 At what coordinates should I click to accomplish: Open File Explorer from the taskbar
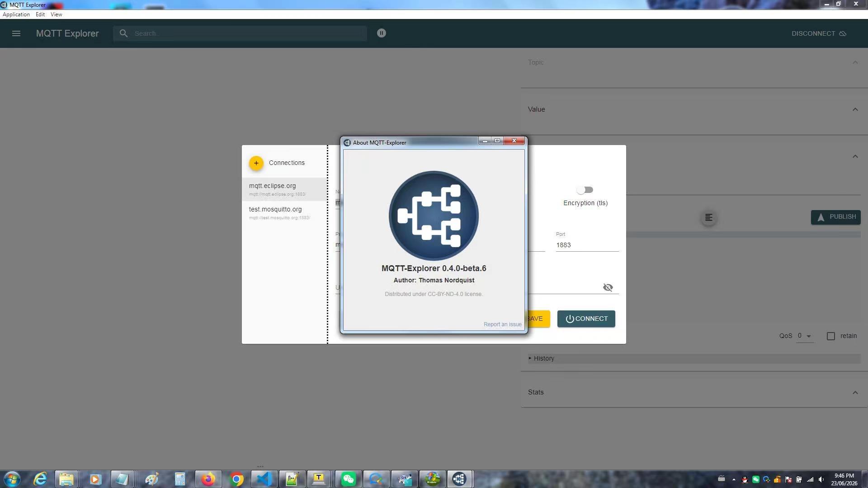pos(66,479)
